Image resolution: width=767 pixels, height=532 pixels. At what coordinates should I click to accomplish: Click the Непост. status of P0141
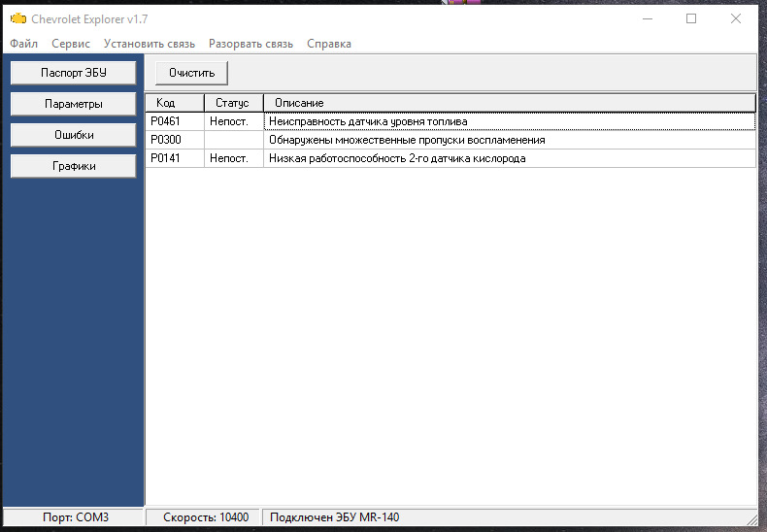(x=234, y=158)
